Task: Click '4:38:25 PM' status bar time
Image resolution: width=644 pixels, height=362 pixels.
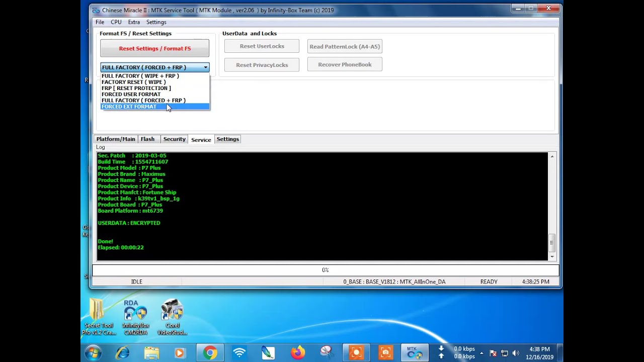Action: click(535, 282)
